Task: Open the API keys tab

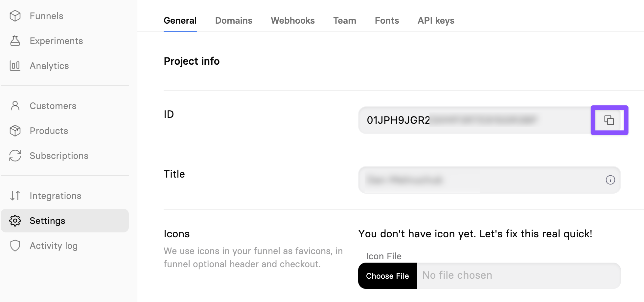Action: point(436,20)
